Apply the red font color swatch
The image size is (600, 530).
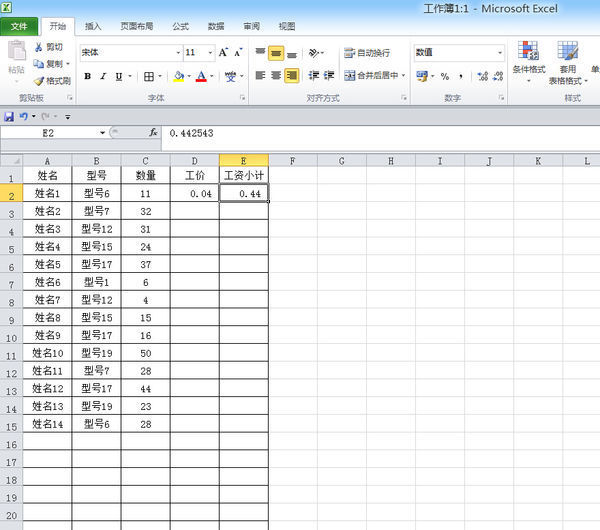[201, 76]
